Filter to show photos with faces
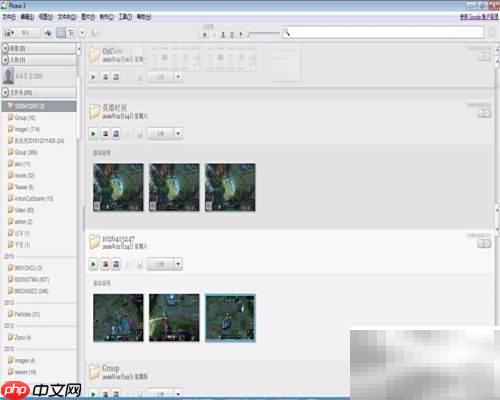 pos(223,34)
